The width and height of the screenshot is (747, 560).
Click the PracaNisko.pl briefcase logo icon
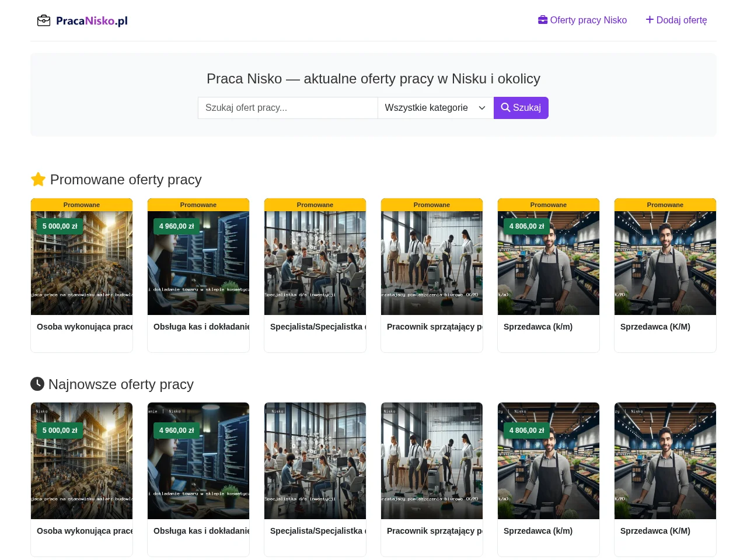tap(44, 21)
